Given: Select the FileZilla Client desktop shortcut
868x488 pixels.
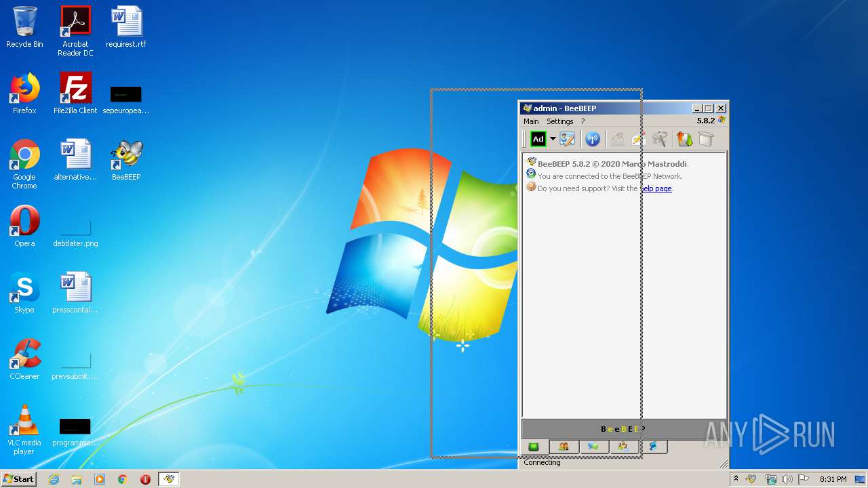Looking at the screenshot, I should point(75,94).
